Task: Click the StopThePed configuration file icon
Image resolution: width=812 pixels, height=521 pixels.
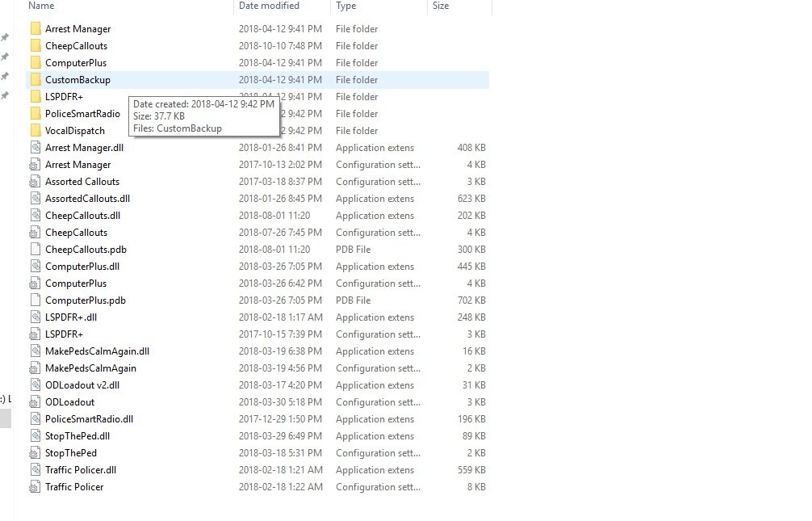Action: point(36,452)
